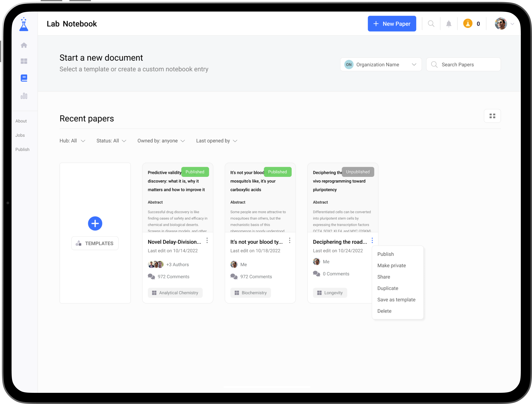
Task: Click the Search Papers input field
Action: coord(463,64)
